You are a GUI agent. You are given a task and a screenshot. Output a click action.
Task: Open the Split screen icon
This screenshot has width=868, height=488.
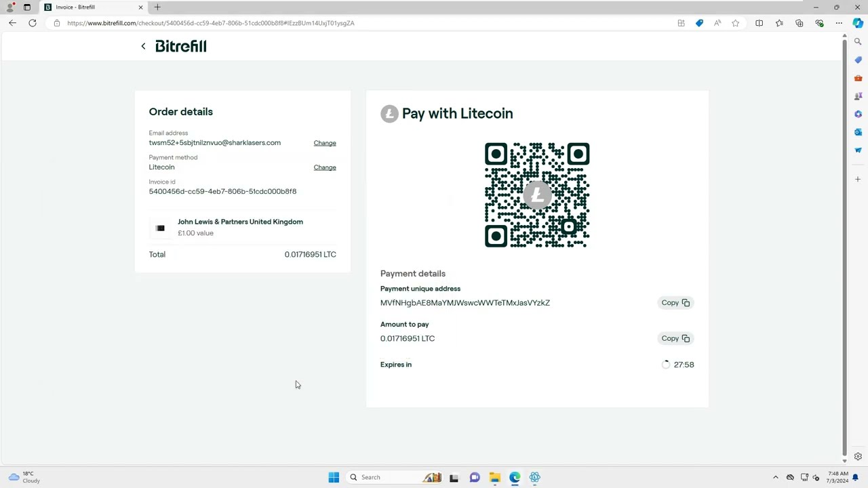tap(759, 23)
